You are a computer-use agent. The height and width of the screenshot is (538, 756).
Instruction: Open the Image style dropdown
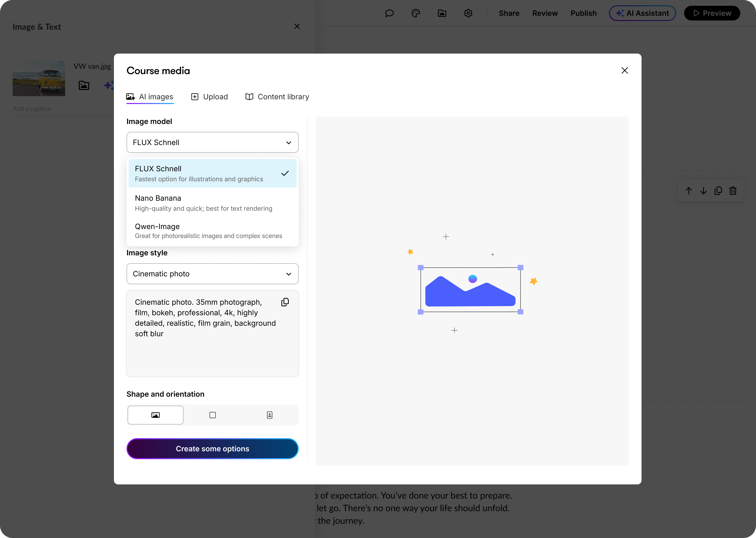coord(212,274)
